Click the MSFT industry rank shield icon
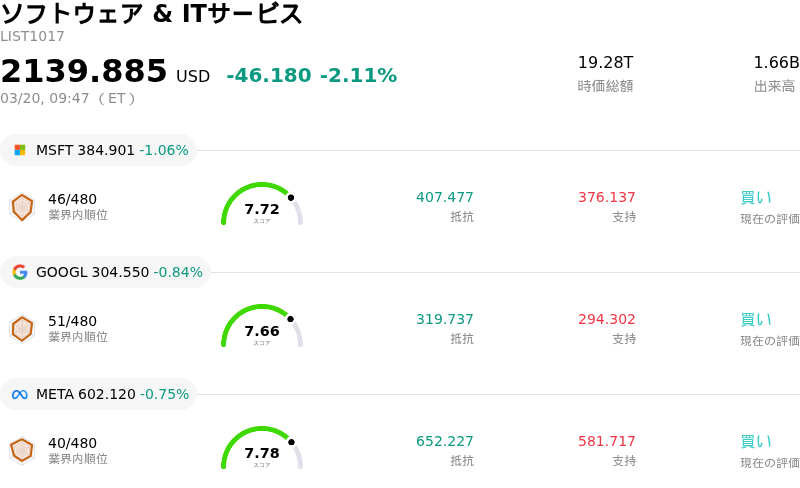 click(x=22, y=207)
